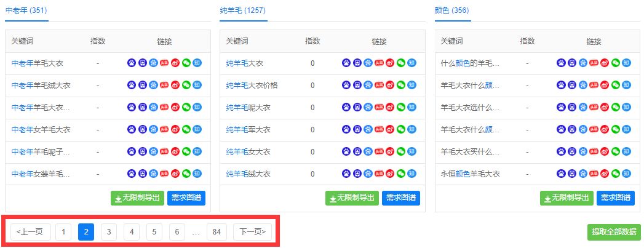Click 需求图谱 in the 纯羊毛 panel
Screen dimensions: 644x248
(401, 198)
